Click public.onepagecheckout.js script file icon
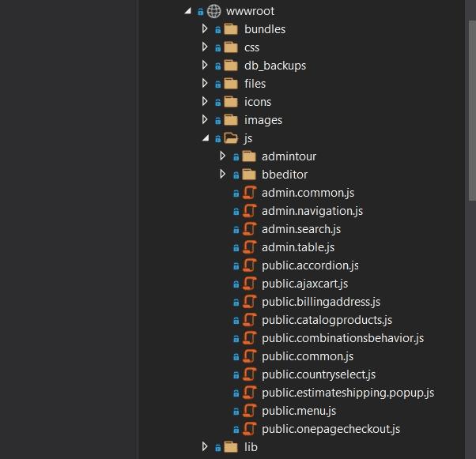The width and height of the screenshot is (476, 459). coord(250,429)
